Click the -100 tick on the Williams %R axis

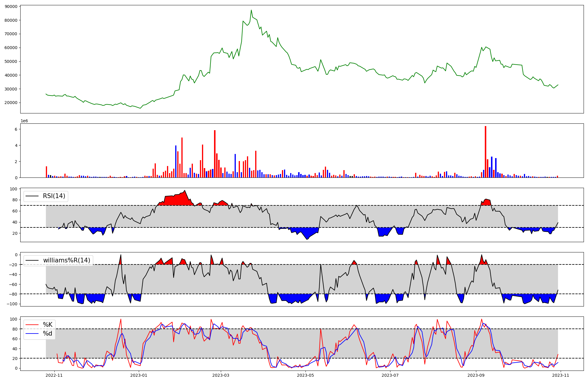coord(13,304)
